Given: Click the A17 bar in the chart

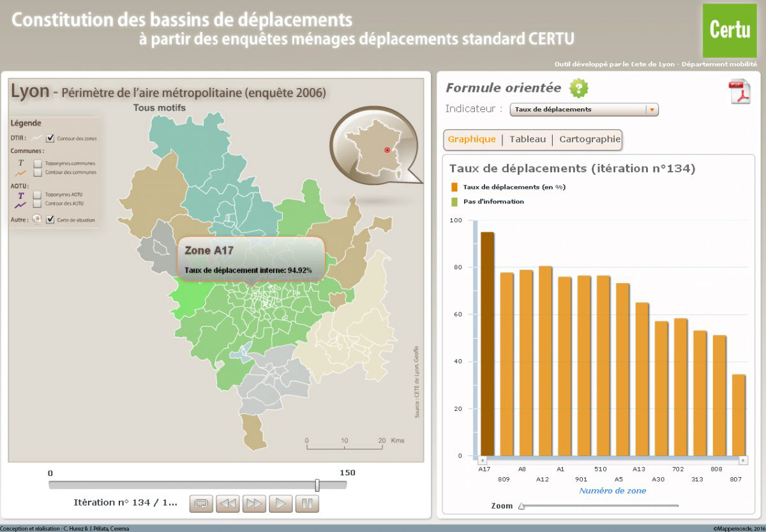Looking at the screenshot, I should coord(487,344).
